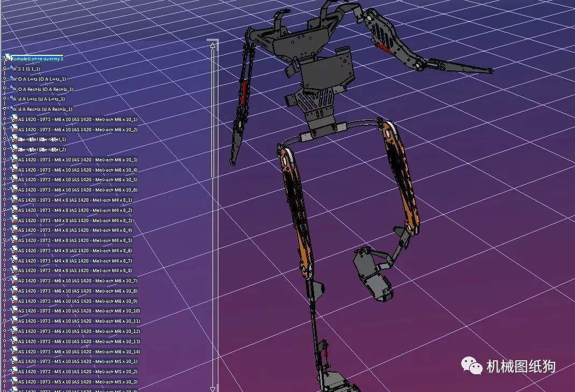Screen dimensions: 575x392
Task: Click the part icon of Metrisch M6 x 10_4
Action: (14, 169)
